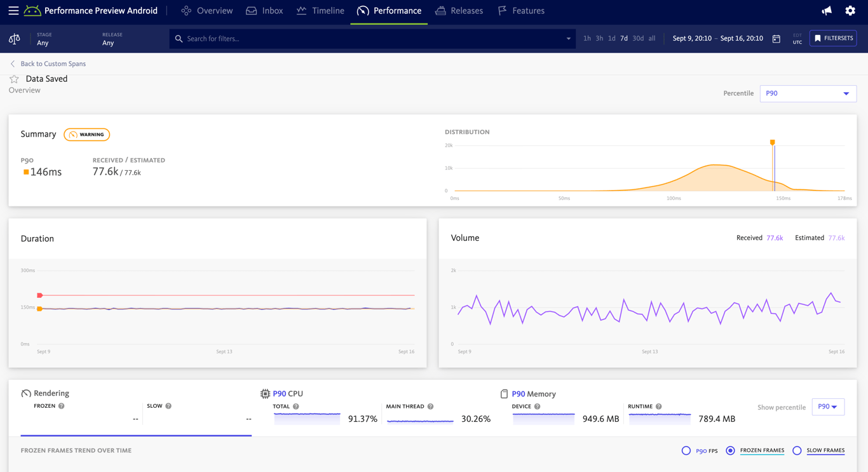Open the date range calendar icon
This screenshot has height=472, width=868.
point(776,39)
